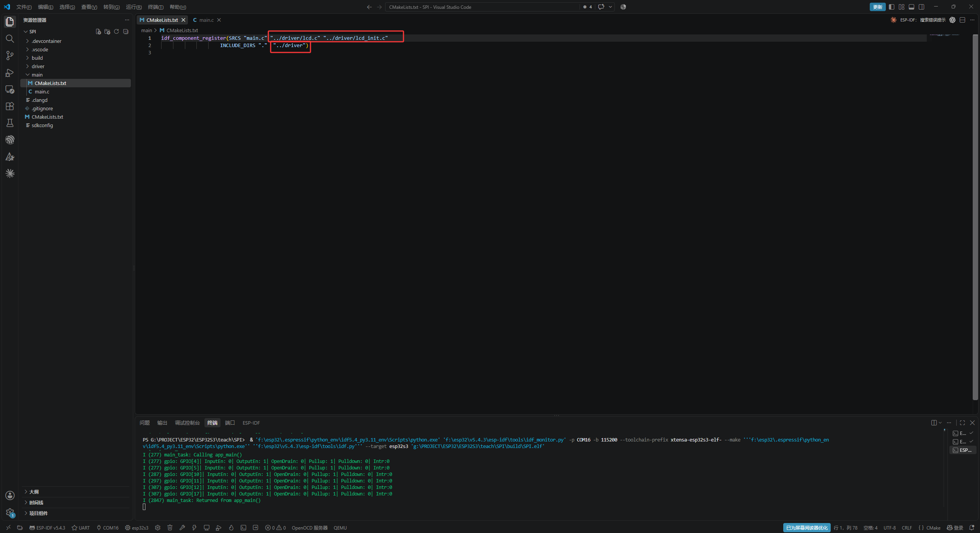The image size is (980, 533).
Task: Click the 更新 Update button
Action: pos(877,7)
